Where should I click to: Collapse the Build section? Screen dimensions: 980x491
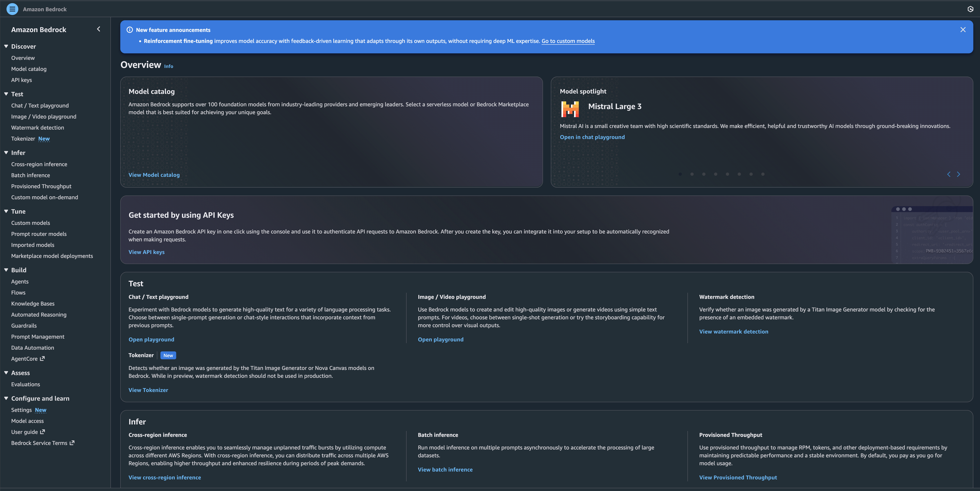6,270
